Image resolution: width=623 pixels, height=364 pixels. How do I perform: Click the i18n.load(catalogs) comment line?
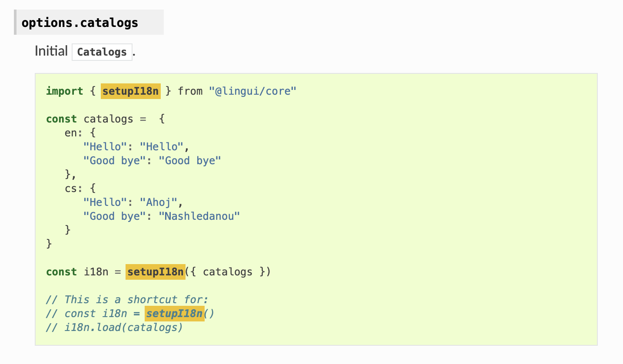[x=114, y=327]
